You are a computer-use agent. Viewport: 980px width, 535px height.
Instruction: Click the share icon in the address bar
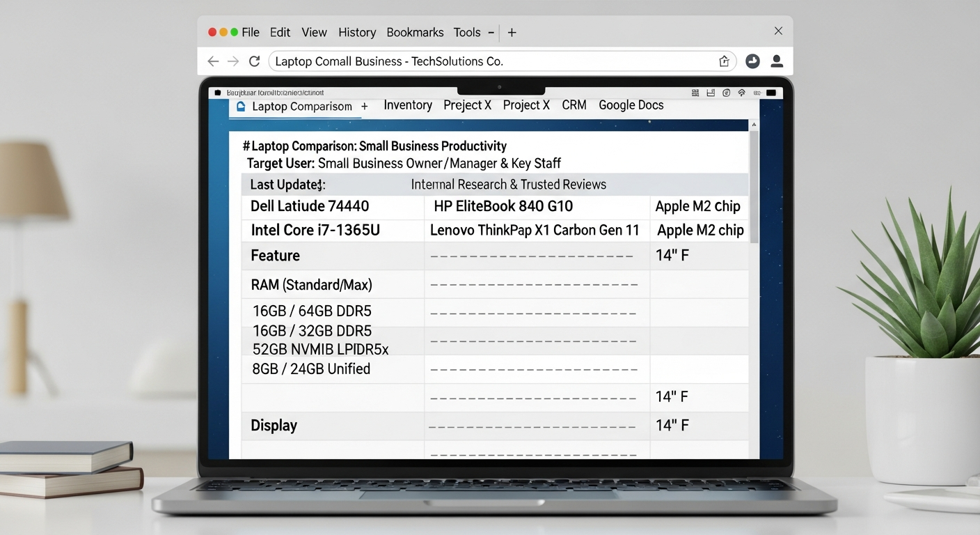tap(724, 61)
